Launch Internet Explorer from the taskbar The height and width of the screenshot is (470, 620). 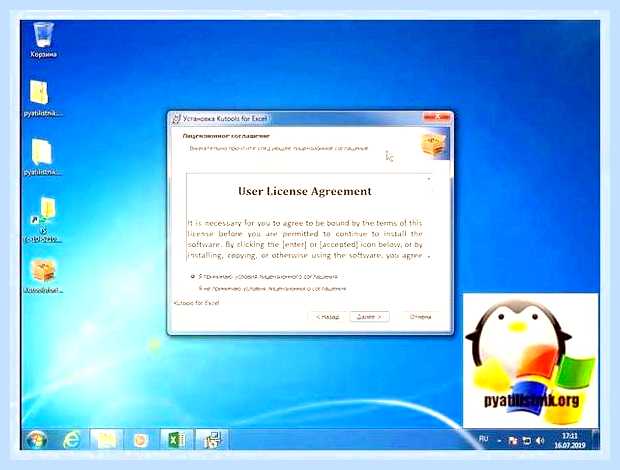72,440
